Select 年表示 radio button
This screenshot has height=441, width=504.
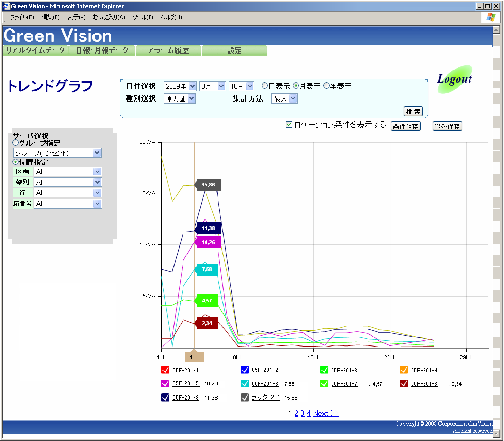click(x=327, y=85)
